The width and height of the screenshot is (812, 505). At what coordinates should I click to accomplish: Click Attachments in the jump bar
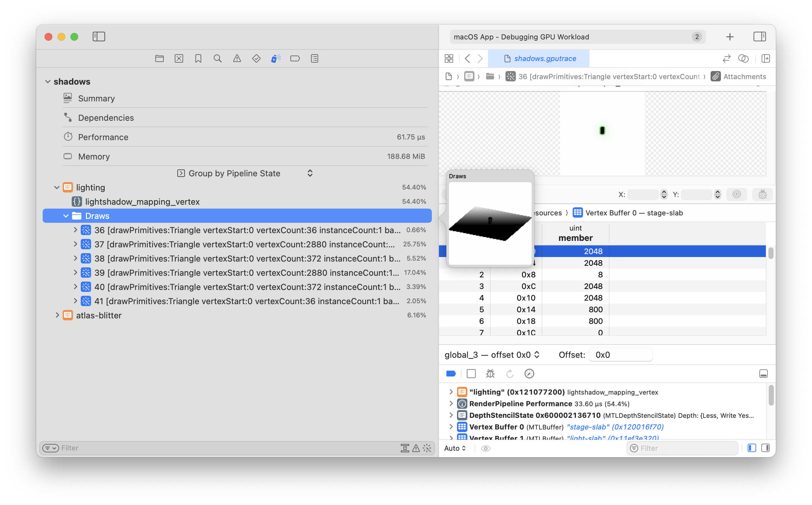tap(738, 77)
